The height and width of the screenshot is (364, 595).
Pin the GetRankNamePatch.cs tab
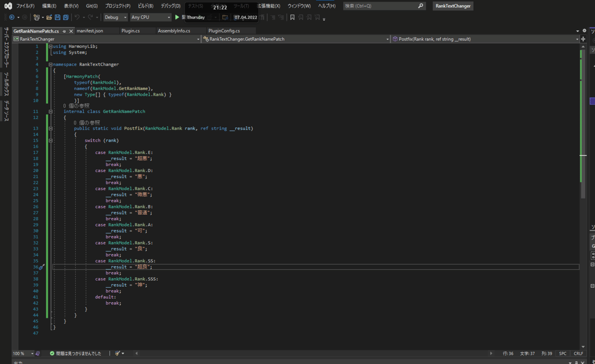[x=64, y=31]
